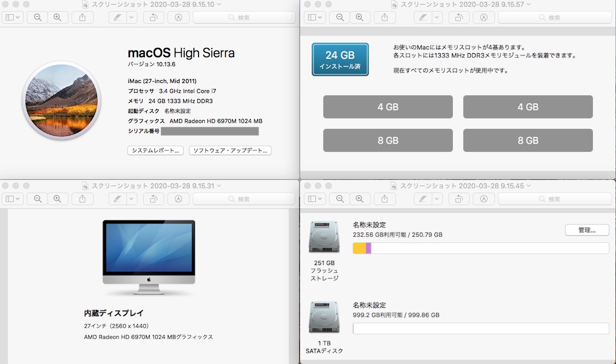616x364 pixels.
Task: Click the '内蔵ディスプレイ' heading
Action: pyautogui.click(x=114, y=313)
